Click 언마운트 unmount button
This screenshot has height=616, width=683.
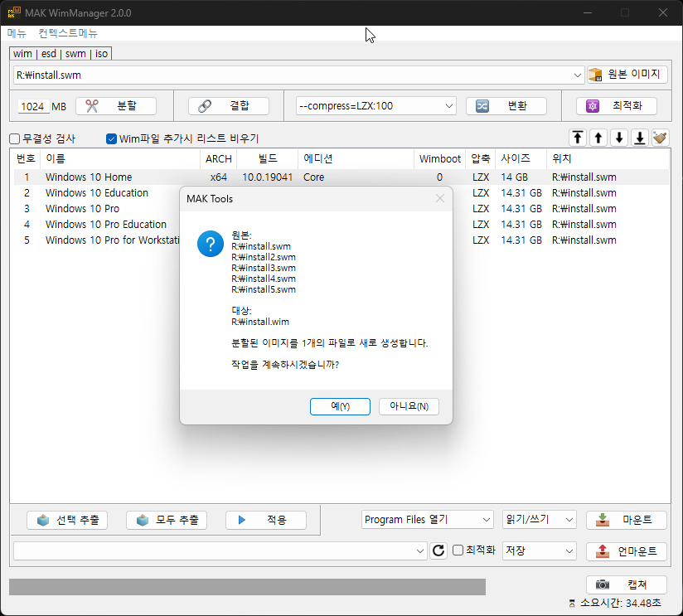click(x=627, y=551)
